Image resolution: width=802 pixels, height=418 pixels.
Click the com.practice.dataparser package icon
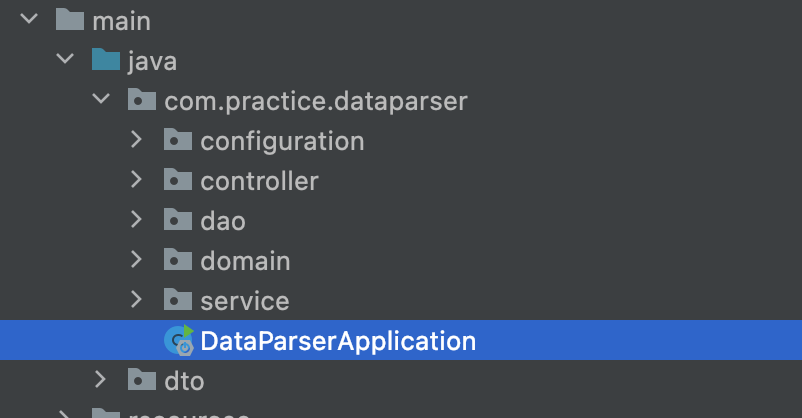point(142,99)
